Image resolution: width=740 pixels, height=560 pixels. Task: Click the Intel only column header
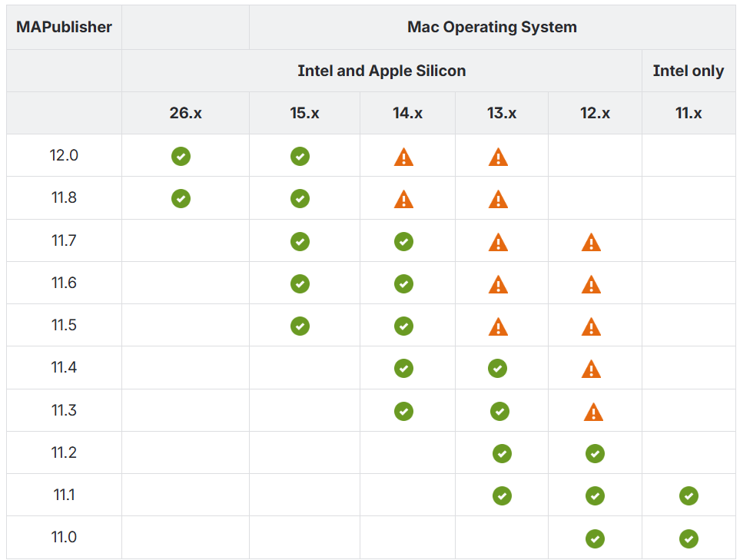(x=689, y=71)
